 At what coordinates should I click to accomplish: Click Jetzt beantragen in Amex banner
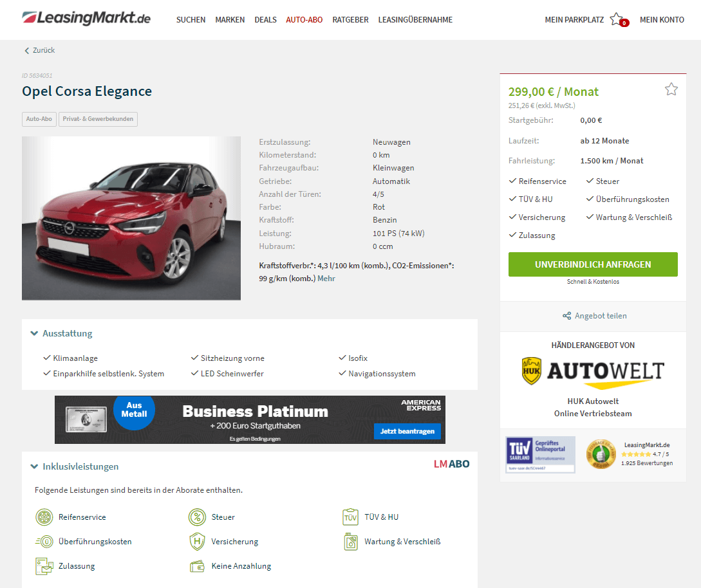pyautogui.click(x=407, y=431)
